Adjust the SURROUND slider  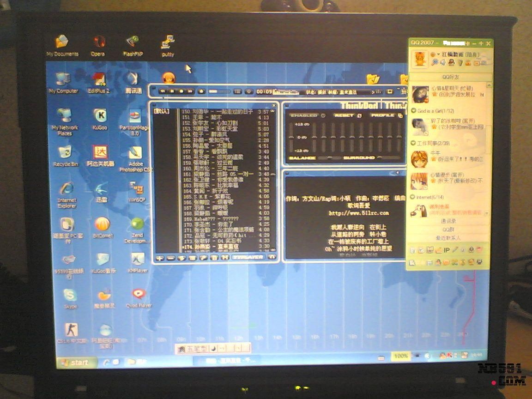[x=389, y=158]
